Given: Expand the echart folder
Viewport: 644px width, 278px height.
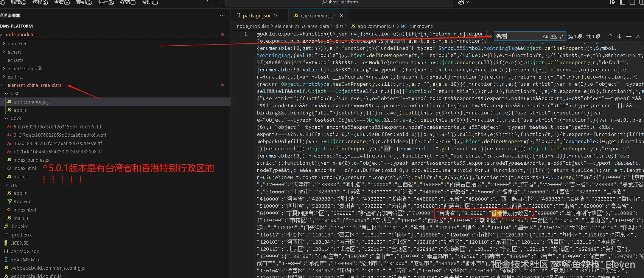Looking at the screenshot, I should point(115,52).
